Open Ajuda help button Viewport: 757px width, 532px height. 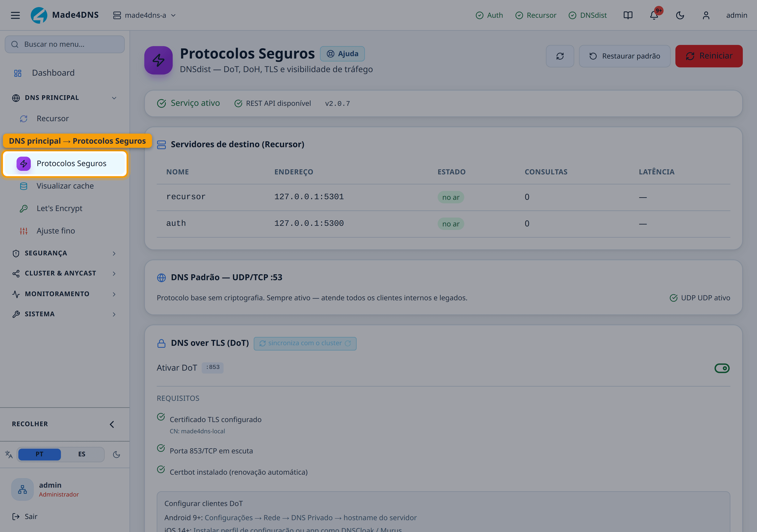click(x=342, y=54)
